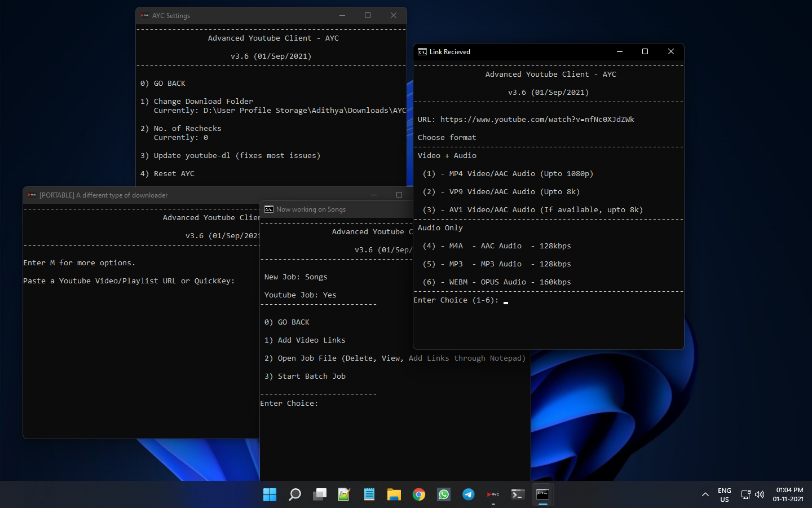Image resolution: width=812 pixels, height=508 pixels.
Task: Close the Link Recieved window
Action: (x=671, y=51)
